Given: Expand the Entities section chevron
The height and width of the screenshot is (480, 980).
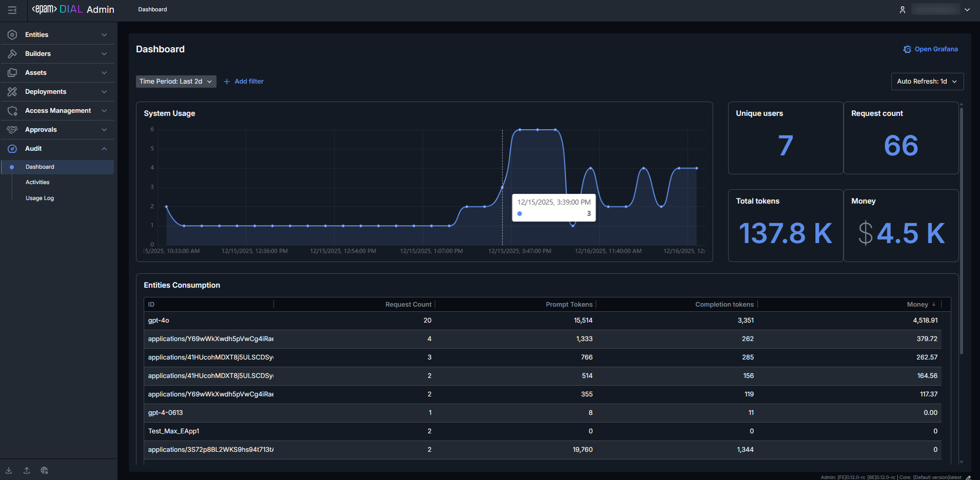Looking at the screenshot, I should [104, 35].
